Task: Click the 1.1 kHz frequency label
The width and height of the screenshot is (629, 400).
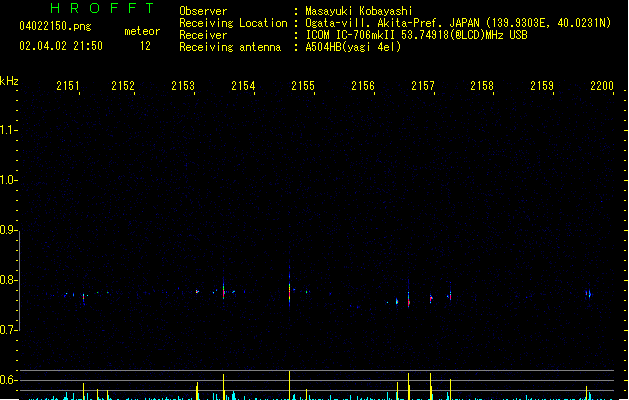Action: point(7,130)
